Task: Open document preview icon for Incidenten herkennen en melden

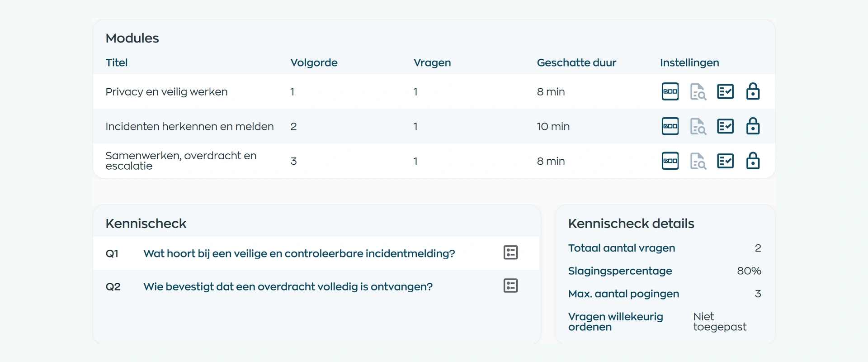Action: click(698, 126)
